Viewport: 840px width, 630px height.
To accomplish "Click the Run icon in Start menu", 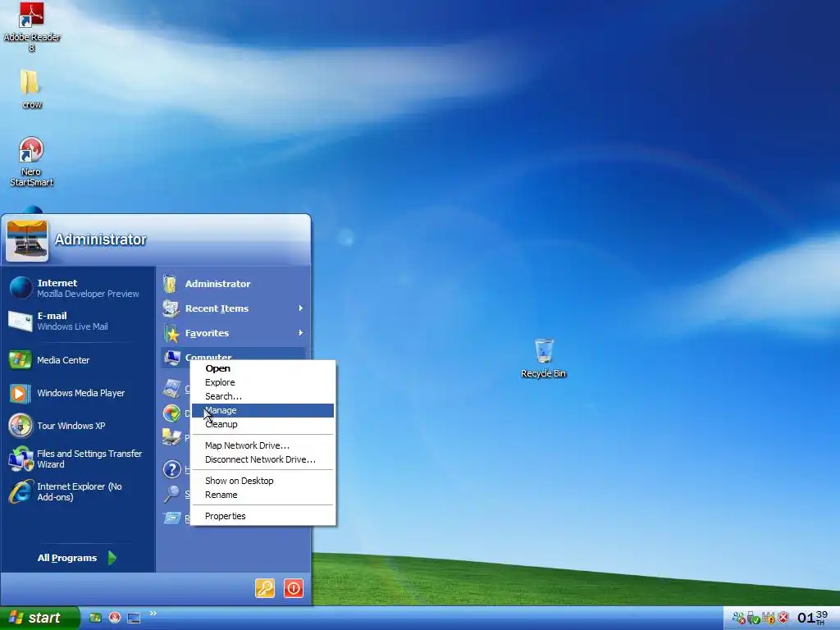I will point(172,518).
